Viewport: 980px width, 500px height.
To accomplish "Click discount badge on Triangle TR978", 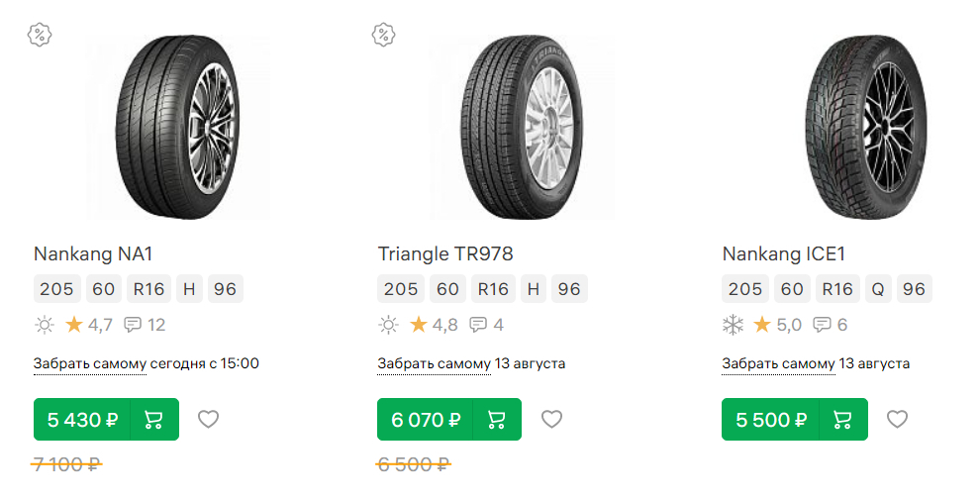I will click(x=384, y=35).
